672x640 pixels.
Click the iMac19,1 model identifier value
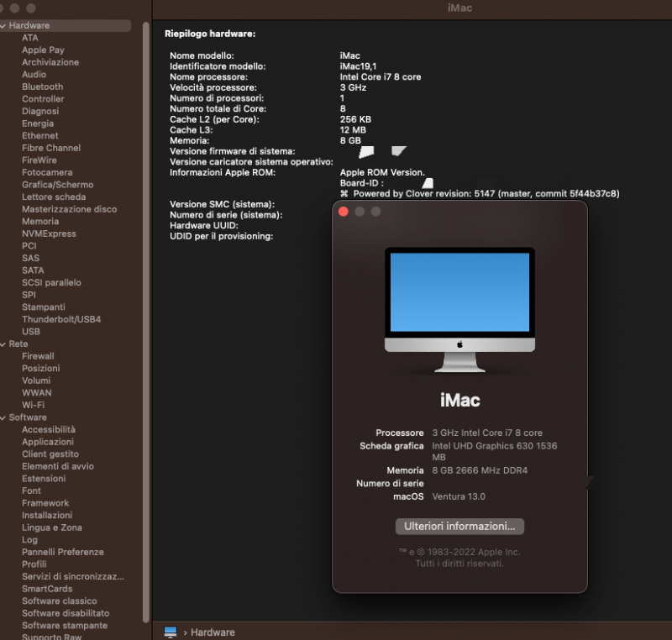[x=358, y=66]
